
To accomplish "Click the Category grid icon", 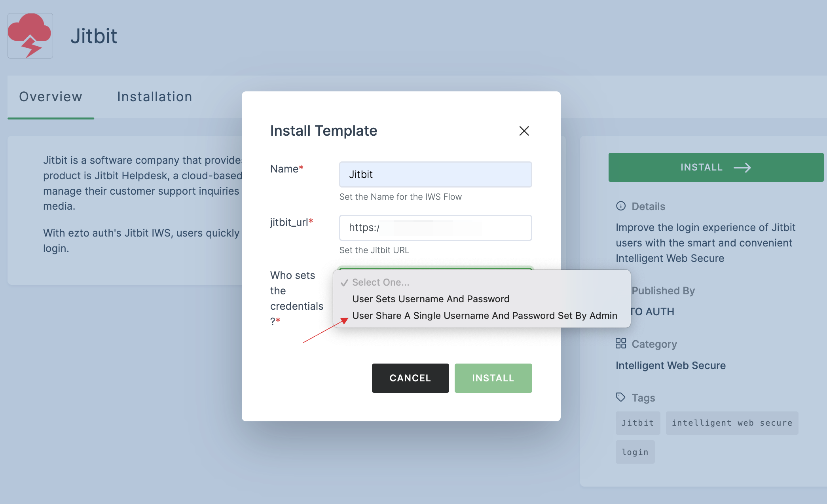I will pyautogui.click(x=620, y=343).
